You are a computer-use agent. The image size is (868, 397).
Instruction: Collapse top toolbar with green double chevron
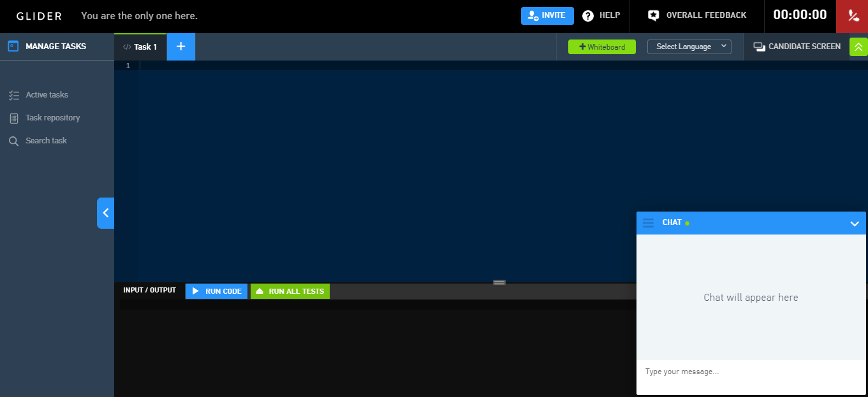click(x=858, y=47)
